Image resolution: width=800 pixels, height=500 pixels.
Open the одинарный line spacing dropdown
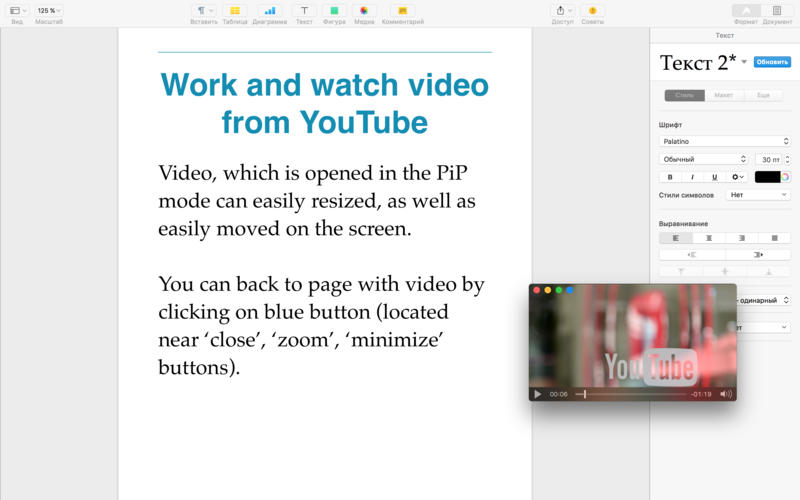[x=763, y=301]
